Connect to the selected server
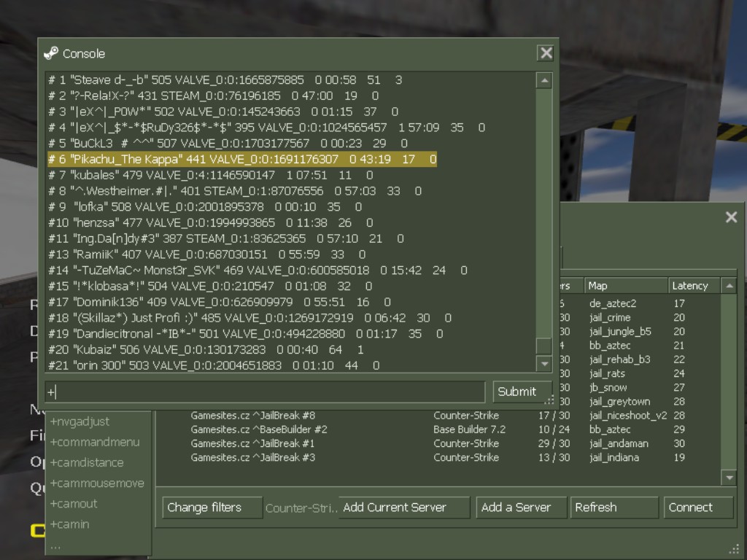 (x=698, y=507)
